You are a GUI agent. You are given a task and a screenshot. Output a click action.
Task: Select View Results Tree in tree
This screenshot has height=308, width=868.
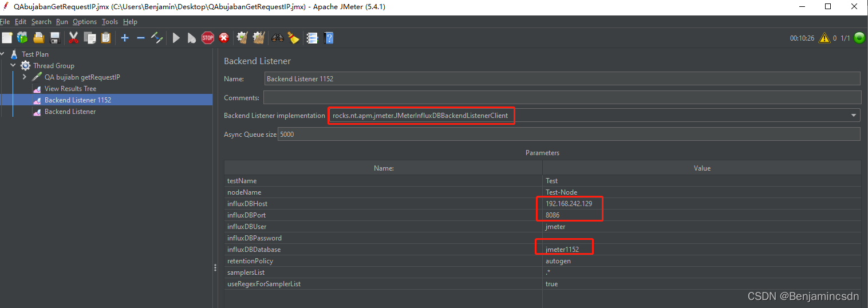tap(70, 89)
